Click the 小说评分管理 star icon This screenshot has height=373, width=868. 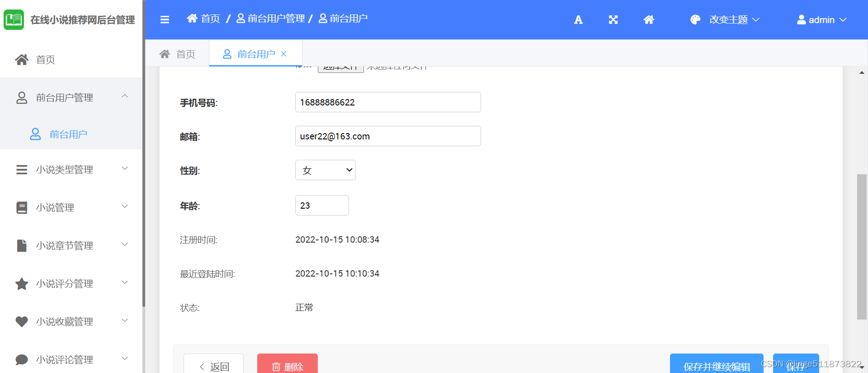pos(22,284)
